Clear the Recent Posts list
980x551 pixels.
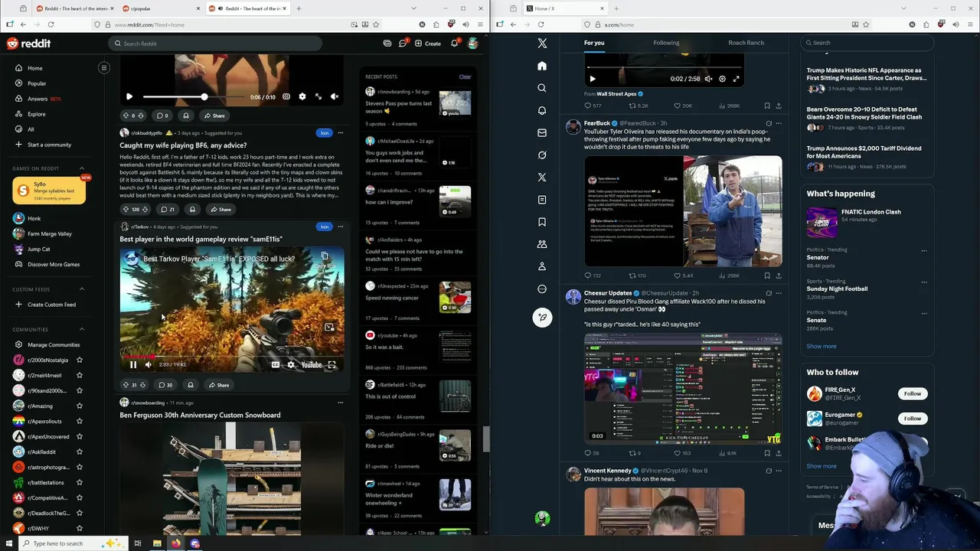click(465, 77)
